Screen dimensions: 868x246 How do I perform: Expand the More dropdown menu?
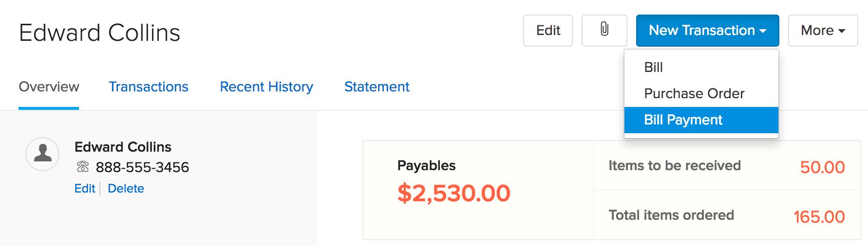823,30
